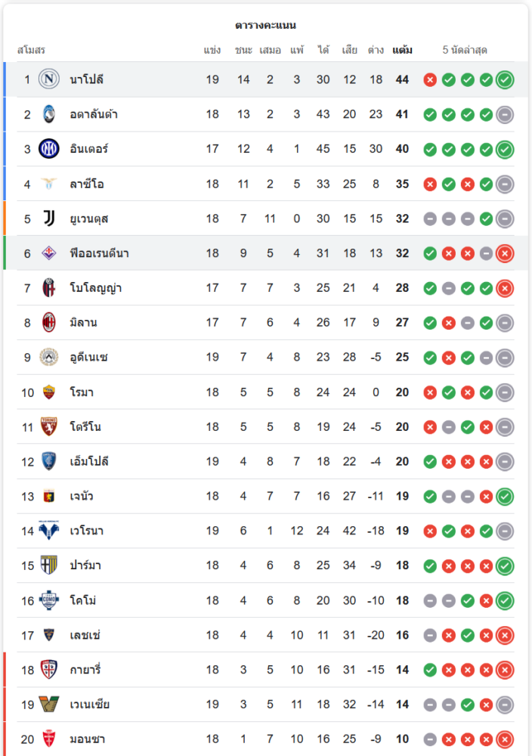Click the Atalanta club logo
Image resolution: width=532 pixels, height=756 pixels.
pyautogui.click(x=49, y=114)
